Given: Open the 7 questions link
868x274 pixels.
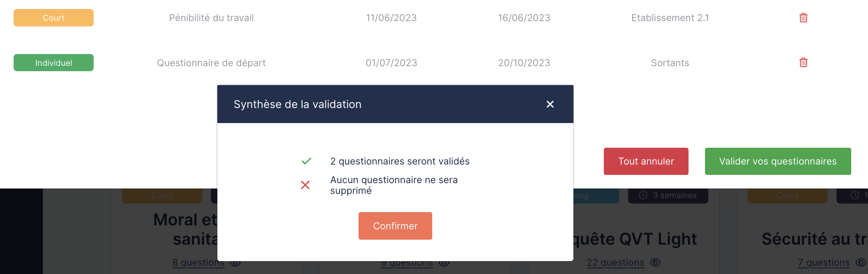Looking at the screenshot, I should (x=824, y=263).
